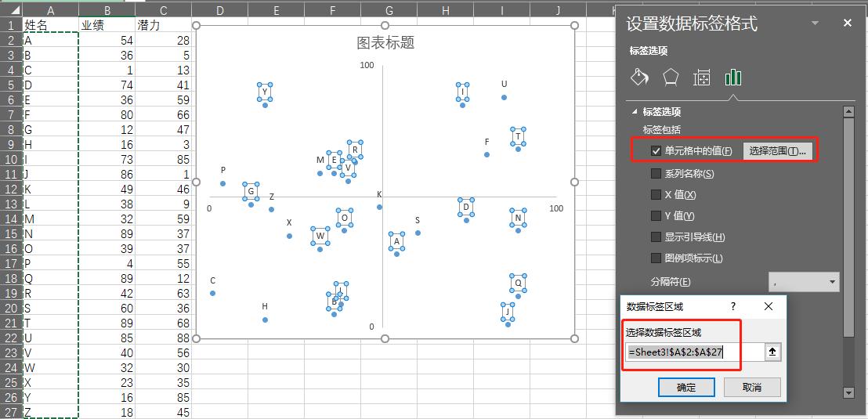Click cell C22 containing 88
Image resolution: width=868 pixels, height=419 pixels.
tap(163, 337)
